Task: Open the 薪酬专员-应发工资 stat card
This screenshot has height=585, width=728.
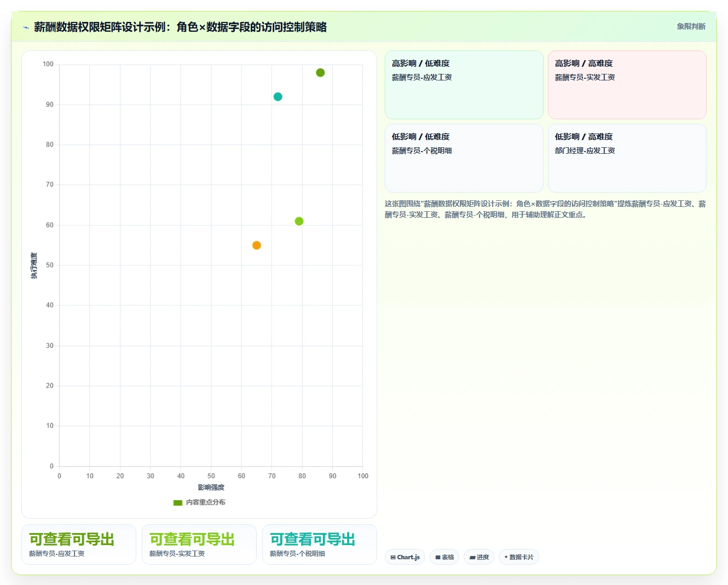Action: click(79, 545)
